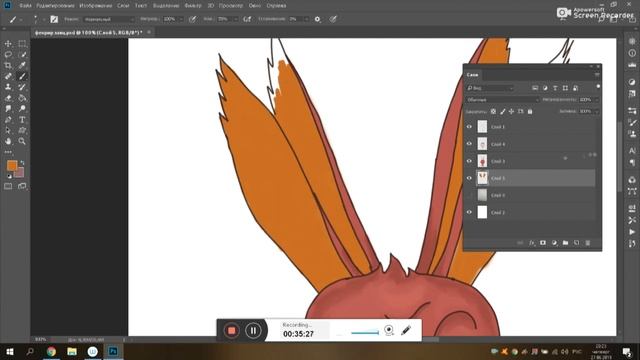The width and height of the screenshot is (640, 360).
Task: Add a layer mask in Layers panel
Action: pos(543,243)
